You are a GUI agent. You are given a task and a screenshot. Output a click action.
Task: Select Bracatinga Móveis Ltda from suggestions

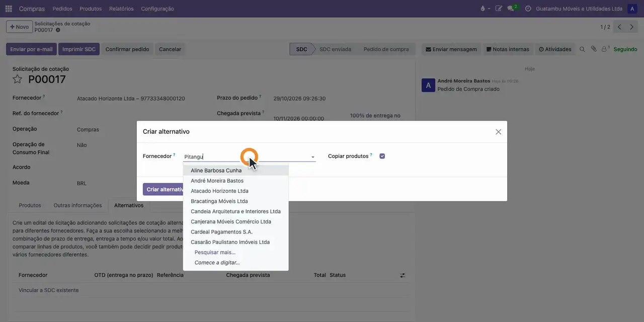point(235,201)
